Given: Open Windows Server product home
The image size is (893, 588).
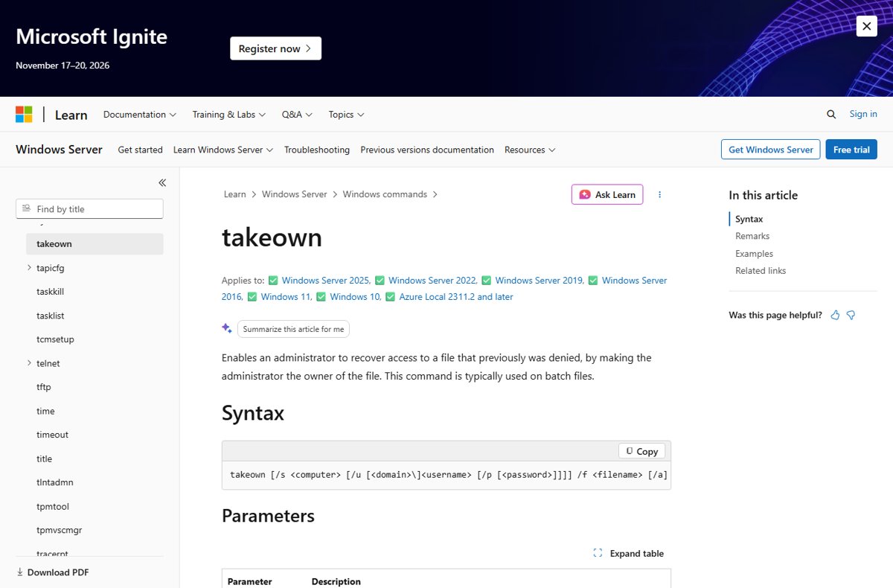Looking at the screenshot, I should click(59, 149).
